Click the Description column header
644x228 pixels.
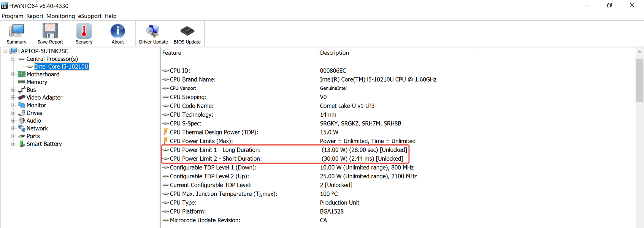point(335,53)
